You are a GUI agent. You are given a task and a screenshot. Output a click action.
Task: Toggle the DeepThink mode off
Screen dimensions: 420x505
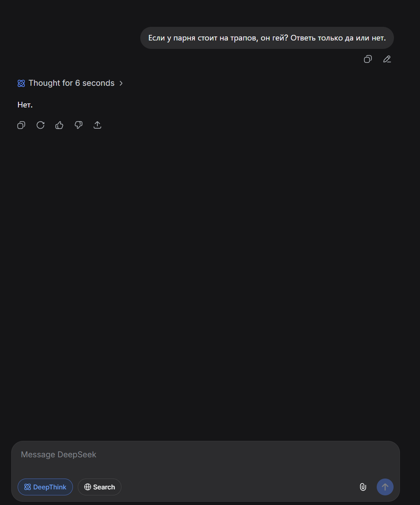45,487
